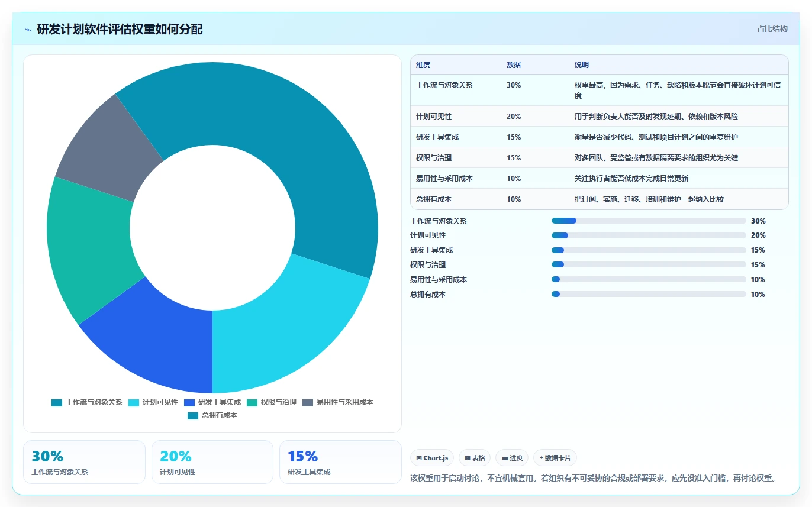Image resolution: width=812 pixels, height=507 pixels.
Task: Click the 30% label after the progress bar
Action: point(758,221)
